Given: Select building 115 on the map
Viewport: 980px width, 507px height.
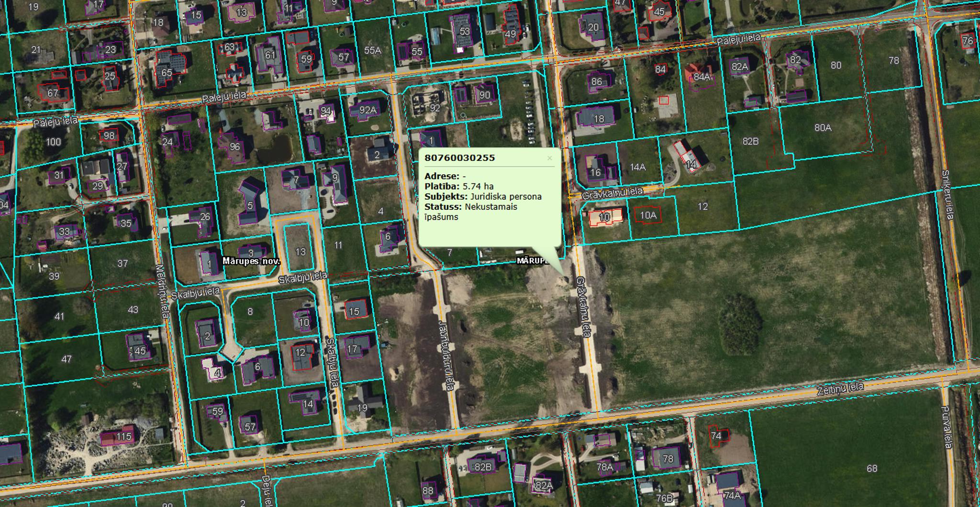Looking at the screenshot, I should [x=123, y=437].
